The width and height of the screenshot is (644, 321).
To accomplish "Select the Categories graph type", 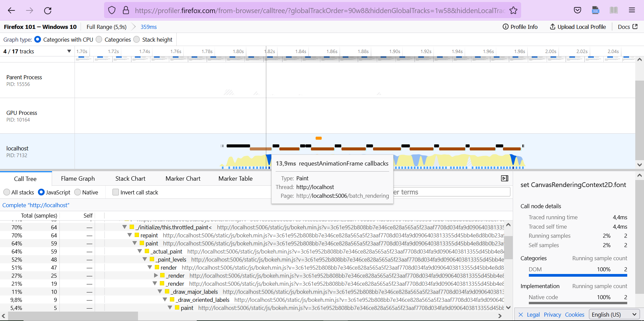I will [x=99, y=39].
